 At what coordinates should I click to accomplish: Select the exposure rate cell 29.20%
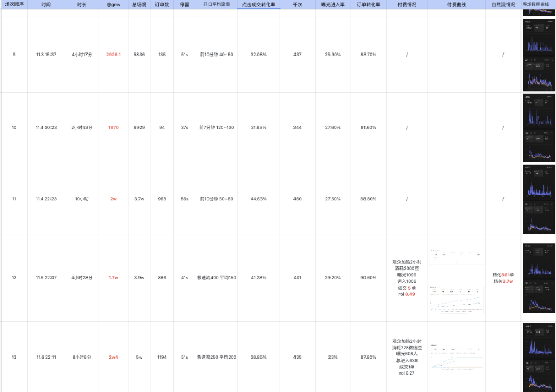pos(333,278)
